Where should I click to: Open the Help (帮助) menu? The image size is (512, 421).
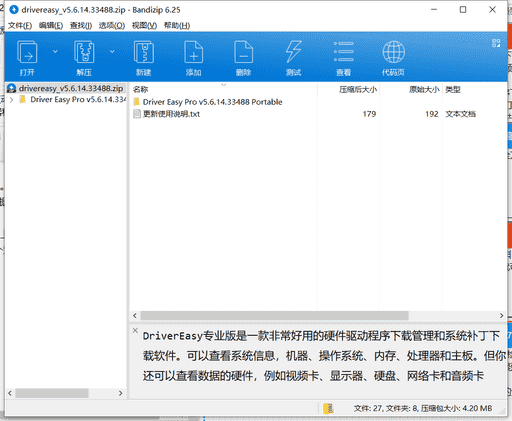[177, 26]
